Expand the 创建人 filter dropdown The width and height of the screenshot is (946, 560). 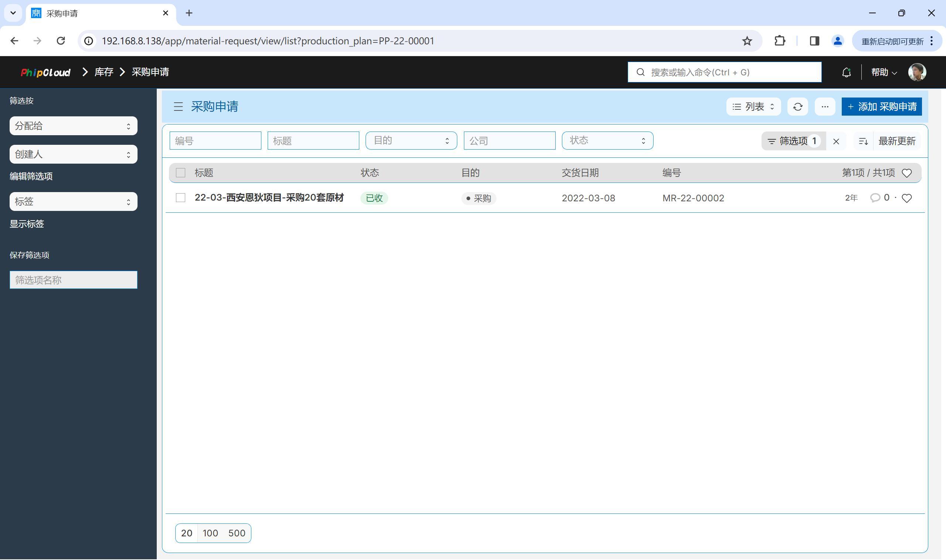[x=73, y=154]
